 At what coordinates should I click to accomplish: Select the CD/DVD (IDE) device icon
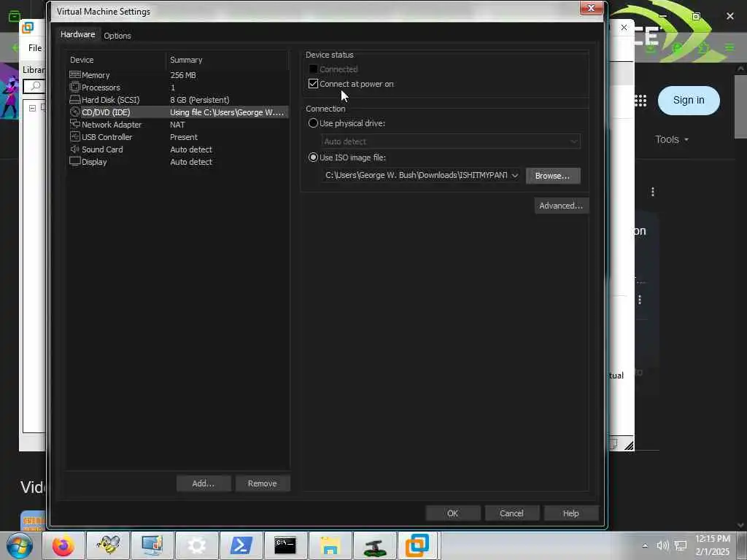[75, 112]
